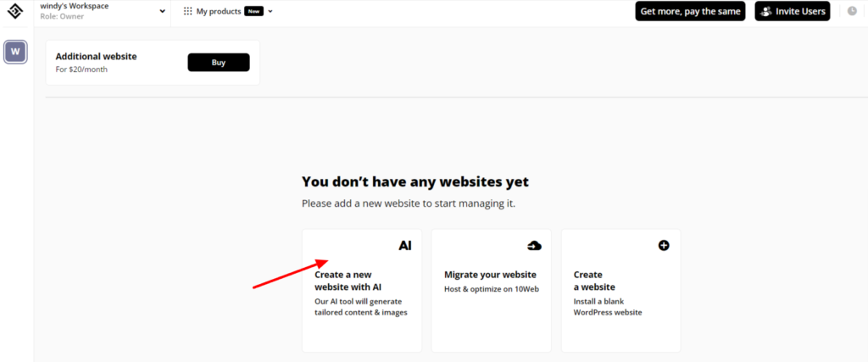The image size is (868, 362).
Task: Click the AI icon on first card
Action: [405, 246]
